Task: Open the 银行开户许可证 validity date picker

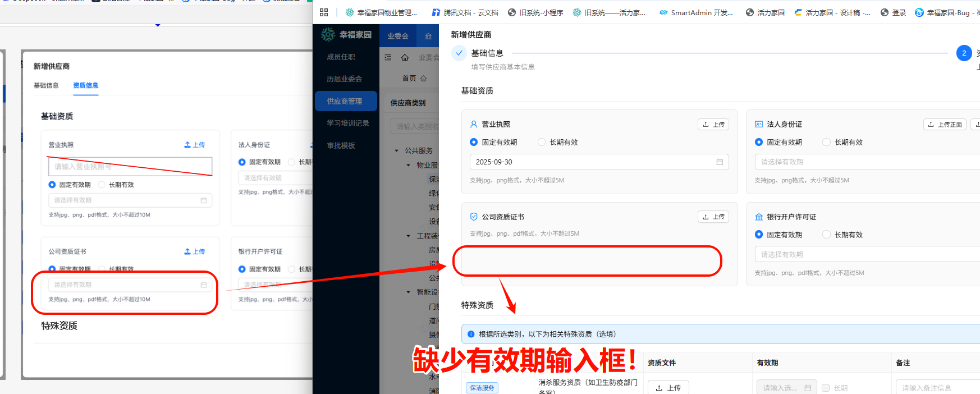Action: point(867,254)
